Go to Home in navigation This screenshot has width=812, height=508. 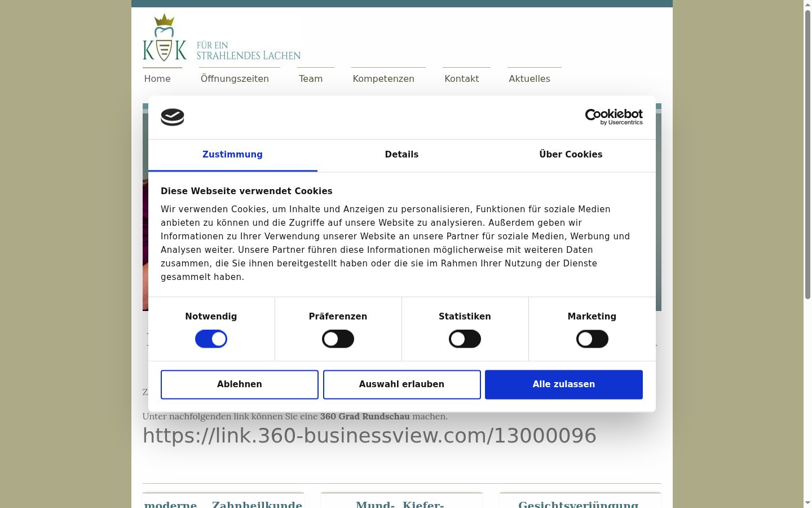click(x=157, y=79)
